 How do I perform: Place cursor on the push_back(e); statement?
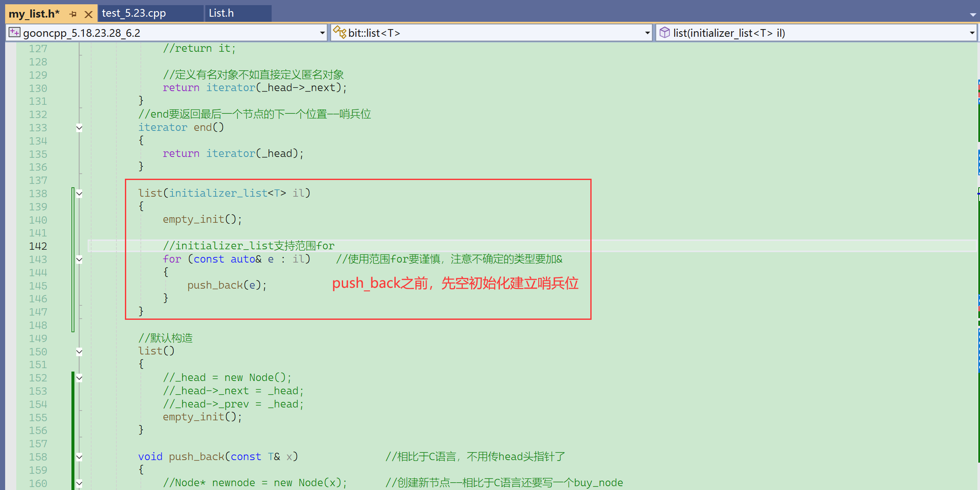tap(227, 285)
